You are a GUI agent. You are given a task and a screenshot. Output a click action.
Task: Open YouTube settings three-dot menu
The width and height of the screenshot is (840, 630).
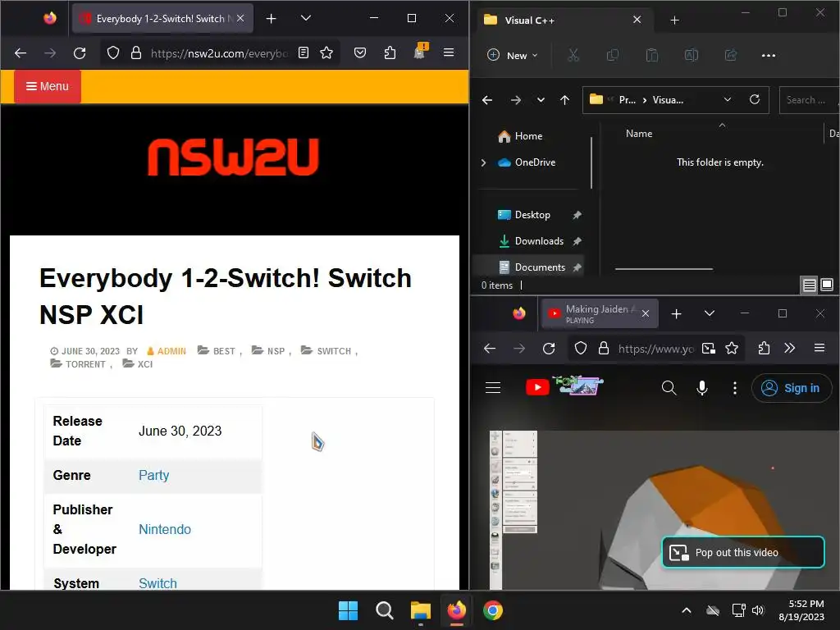[734, 387]
